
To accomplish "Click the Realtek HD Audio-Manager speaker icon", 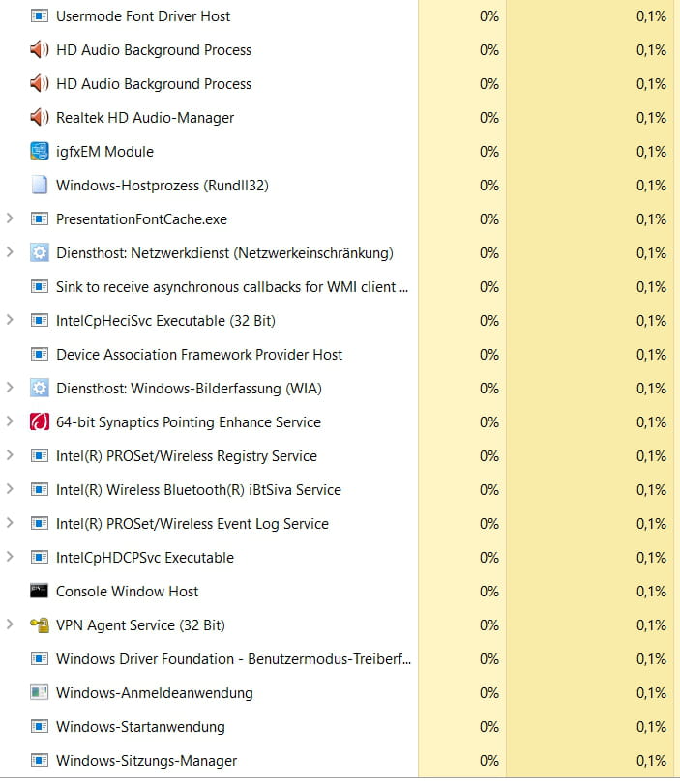I will point(40,118).
